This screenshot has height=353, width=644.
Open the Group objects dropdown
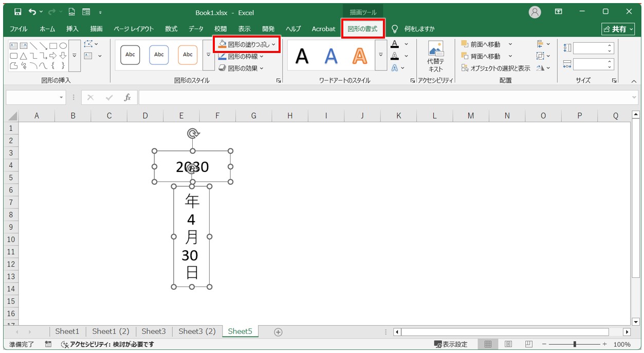click(x=543, y=56)
